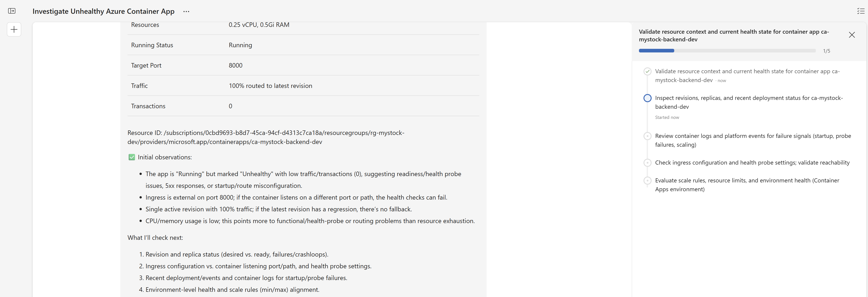Click the green Initial observations checkmark
The height and width of the screenshot is (297, 868).
click(x=132, y=157)
